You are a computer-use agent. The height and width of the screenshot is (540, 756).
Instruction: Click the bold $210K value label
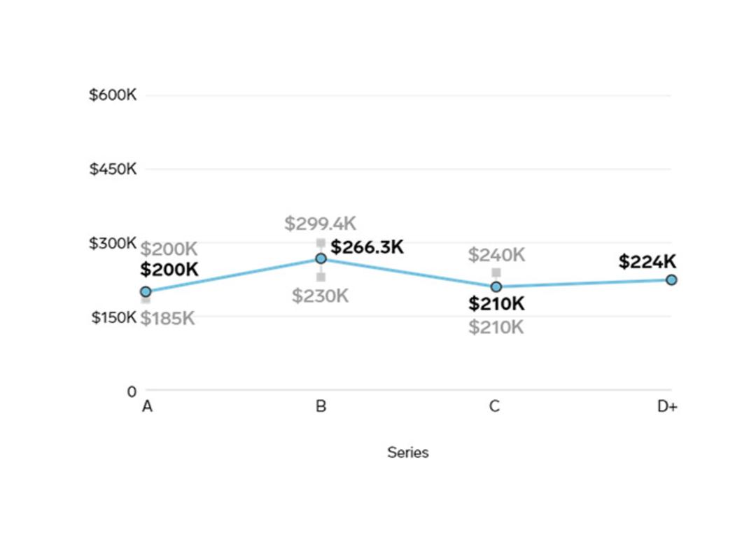coord(496,303)
